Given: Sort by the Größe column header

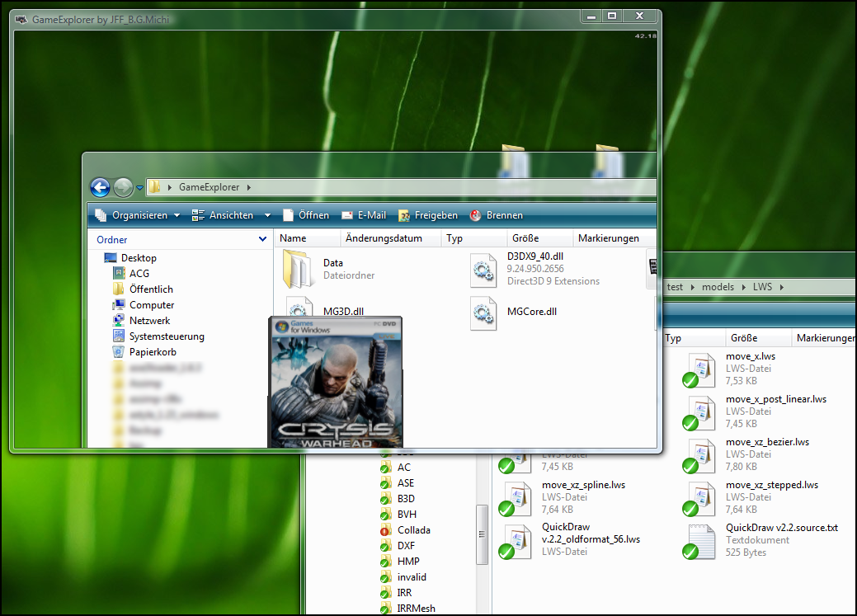Looking at the screenshot, I should coord(525,238).
